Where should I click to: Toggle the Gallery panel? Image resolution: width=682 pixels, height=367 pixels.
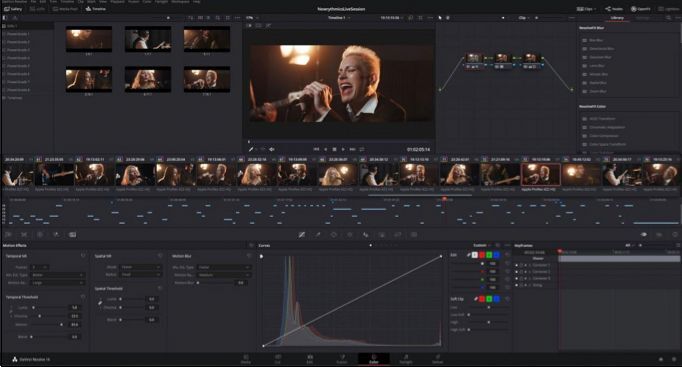[x=13, y=9]
